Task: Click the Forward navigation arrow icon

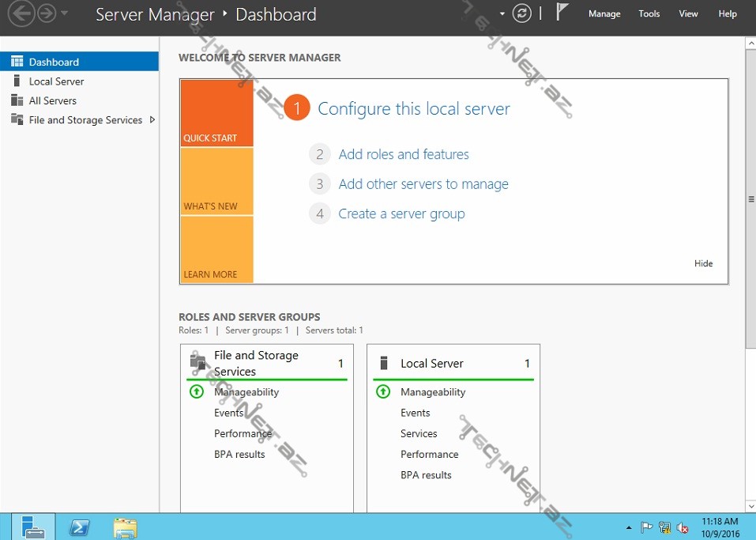Action: coord(47,14)
